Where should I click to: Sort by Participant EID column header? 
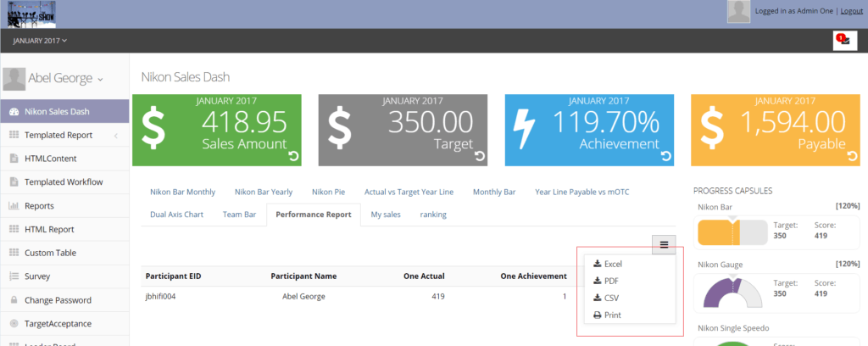[x=173, y=276]
